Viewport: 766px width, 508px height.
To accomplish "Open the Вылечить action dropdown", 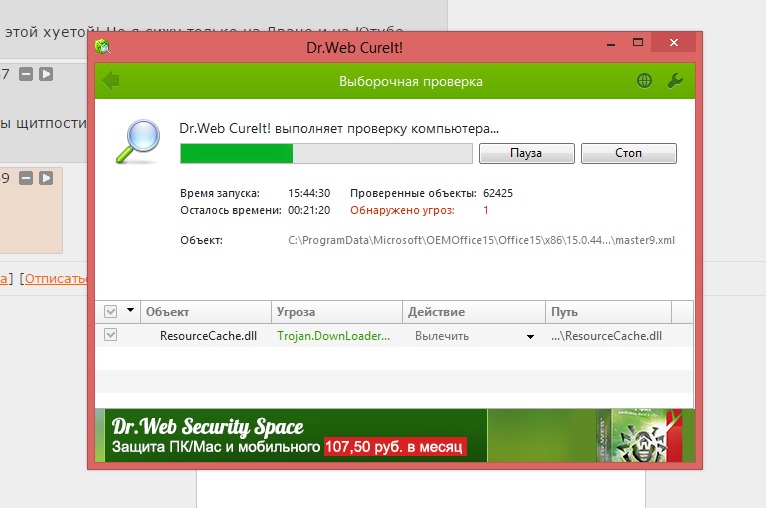I will [x=530, y=337].
